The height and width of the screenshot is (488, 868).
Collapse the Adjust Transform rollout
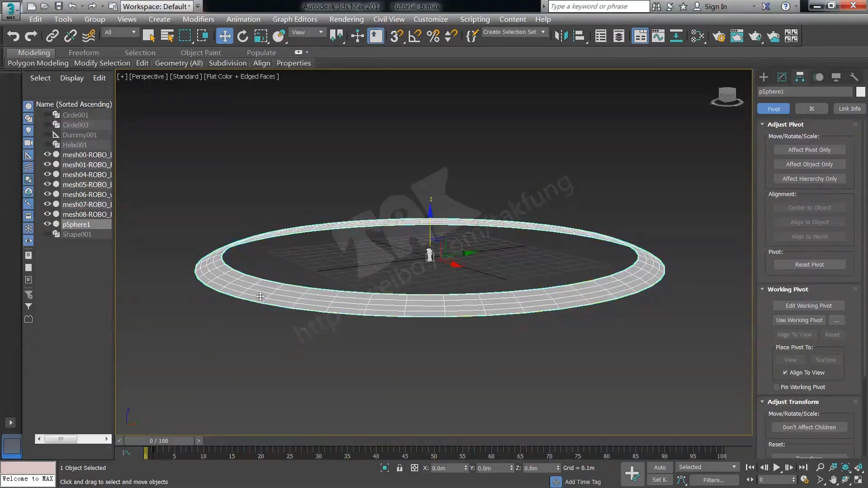762,402
